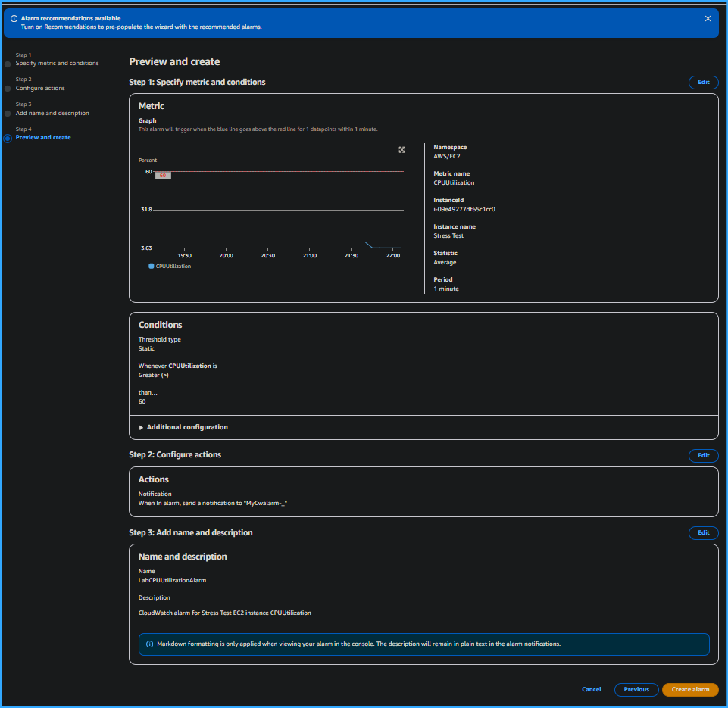The width and height of the screenshot is (728, 708).
Task: Select the Step 4 Preview and create radio indicator
Action: [x=8, y=137]
